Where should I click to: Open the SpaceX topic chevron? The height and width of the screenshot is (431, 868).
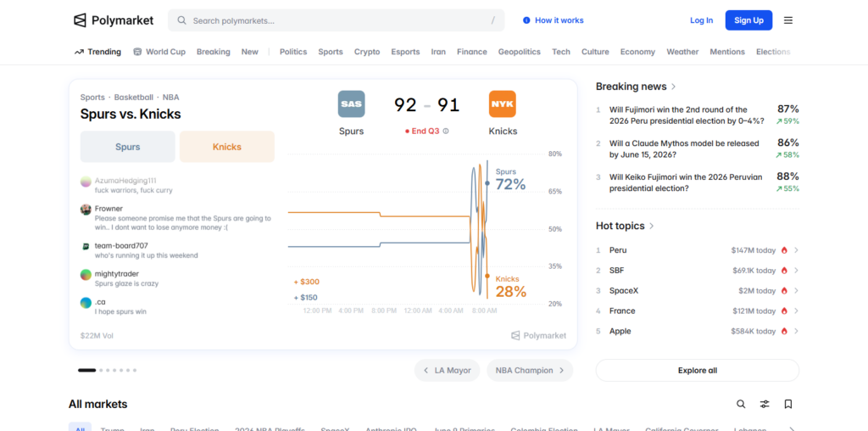point(796,291)
